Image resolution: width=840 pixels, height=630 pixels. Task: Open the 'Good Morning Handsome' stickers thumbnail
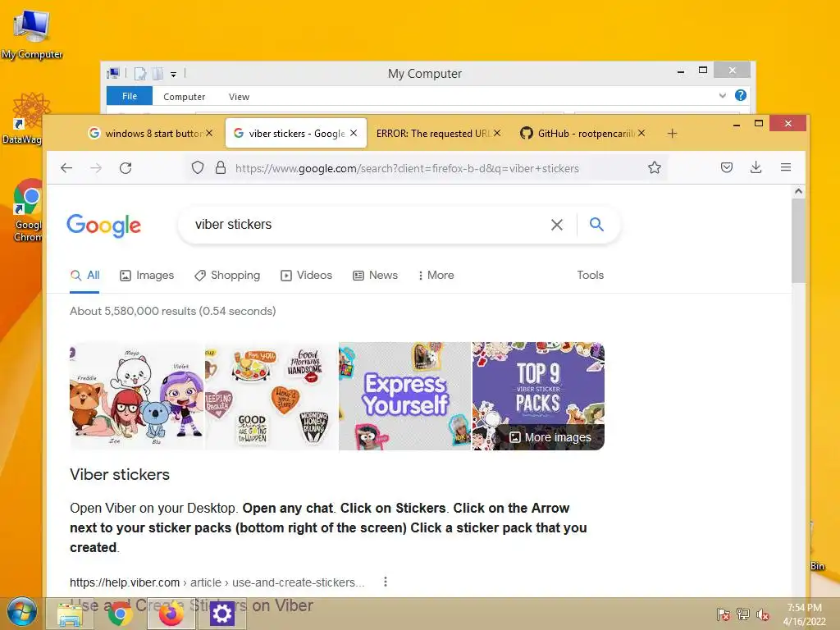(x=272, y=396)
